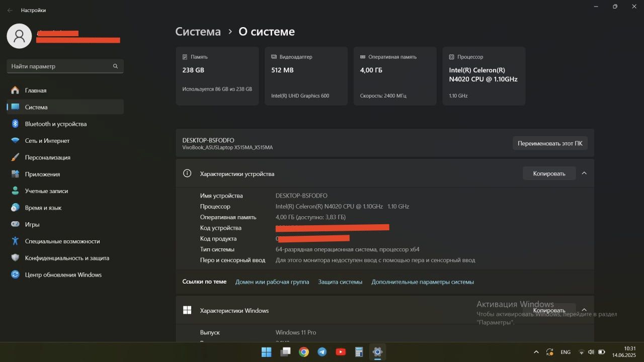The height and width of the screenshot is (362, 644).
Task: Click the info icon beside Характеристики устройства
Action: coord(187,173)
